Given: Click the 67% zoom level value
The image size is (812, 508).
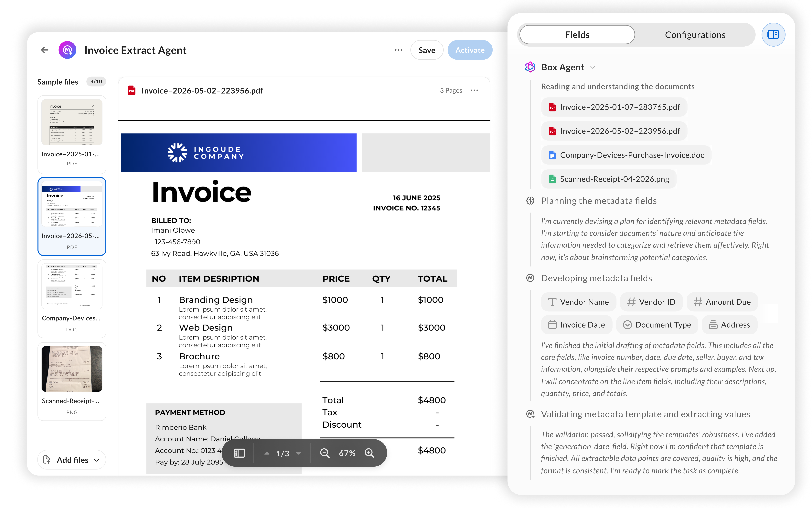Looking at the screenshot, I should 347,453.
